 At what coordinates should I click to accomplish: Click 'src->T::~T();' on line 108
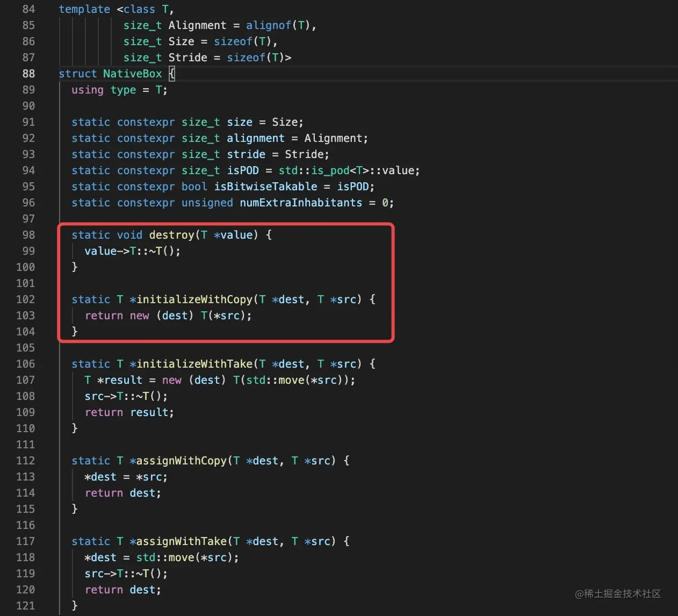pos(126,396)
